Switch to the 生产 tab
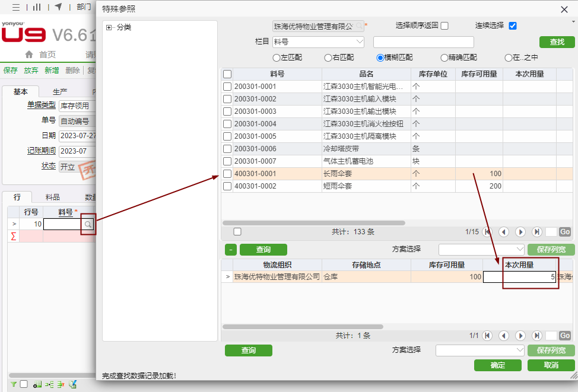 point(60,91)
